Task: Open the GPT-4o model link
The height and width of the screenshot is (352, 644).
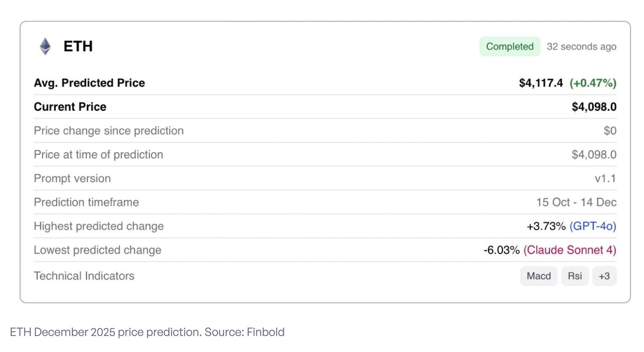Action: (x=593, y=226)
